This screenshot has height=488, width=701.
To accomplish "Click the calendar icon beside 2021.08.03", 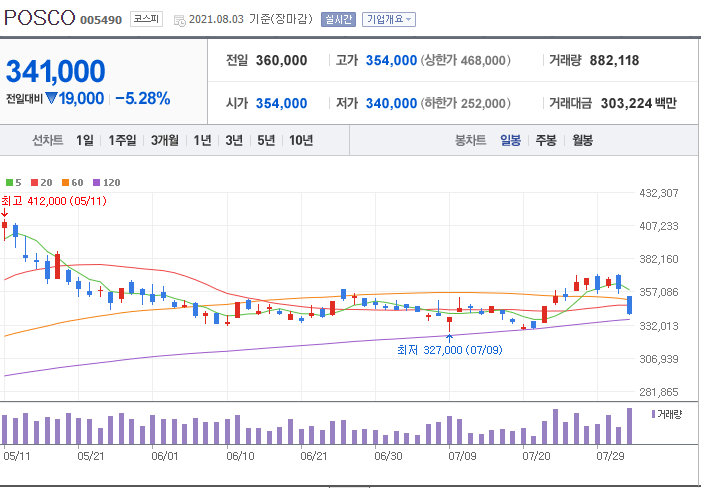I will [180, 20].
